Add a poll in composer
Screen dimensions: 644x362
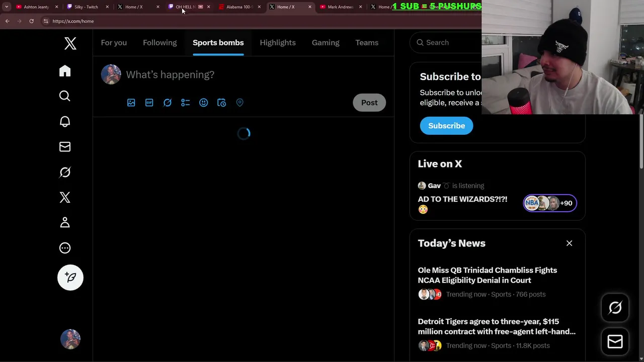186,103
